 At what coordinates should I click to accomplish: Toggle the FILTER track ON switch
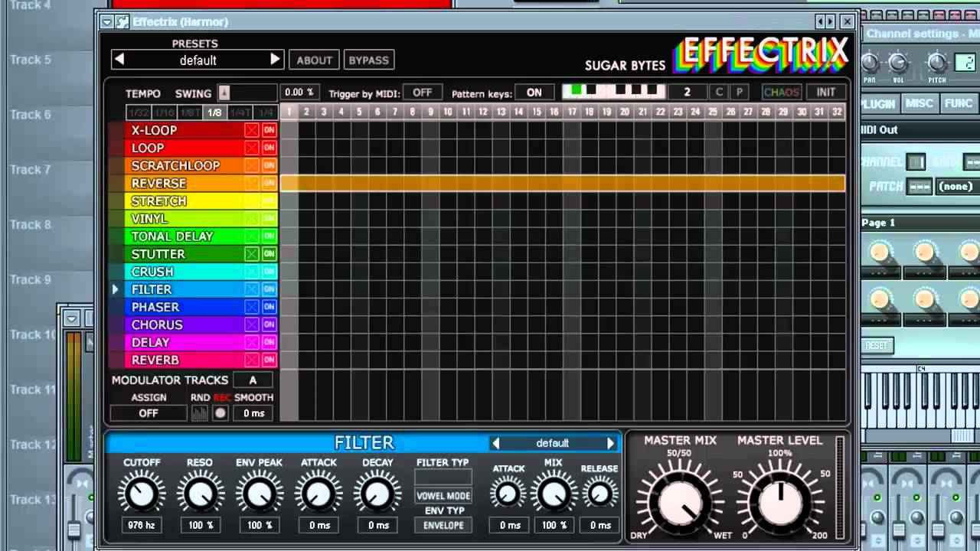tap(269, 289)
